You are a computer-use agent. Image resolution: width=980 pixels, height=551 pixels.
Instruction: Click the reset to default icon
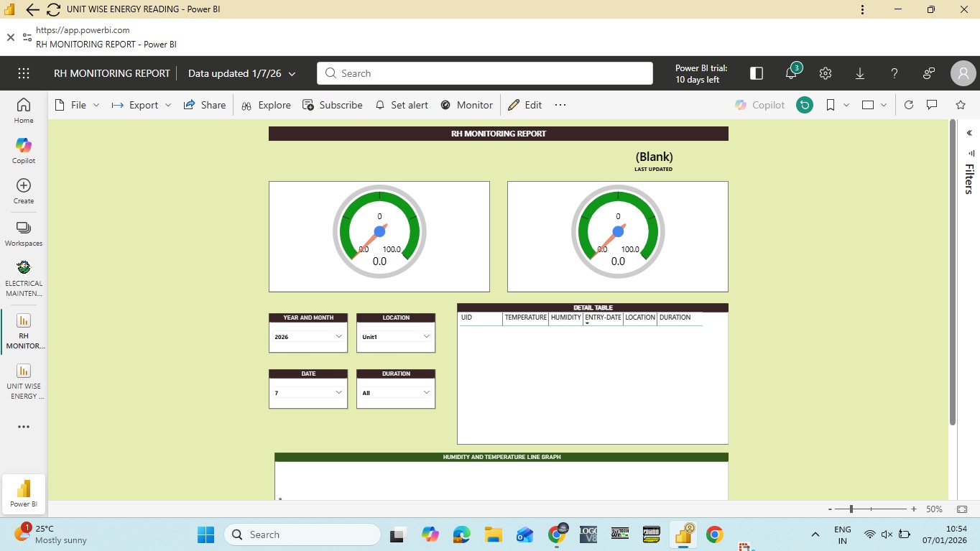[805, 105]
